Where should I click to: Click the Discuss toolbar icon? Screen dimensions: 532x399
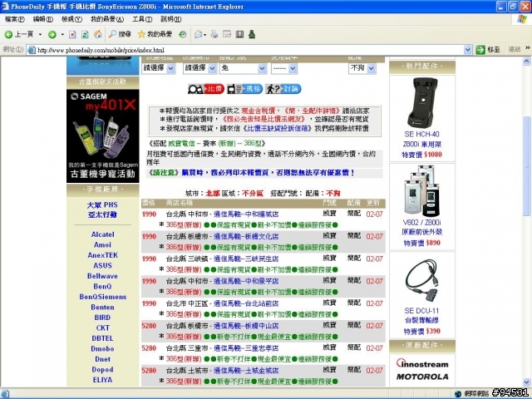(x=239, y=34)
